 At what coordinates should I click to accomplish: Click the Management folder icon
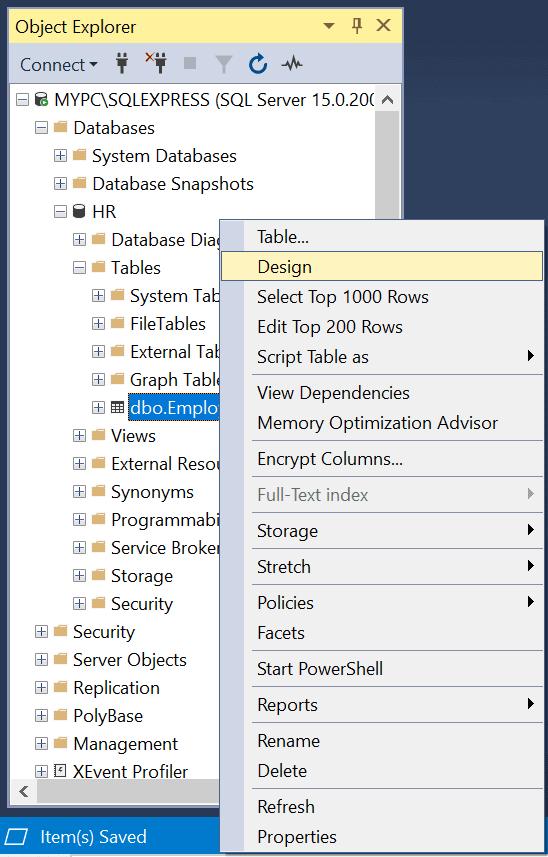(x=61, y=743)
